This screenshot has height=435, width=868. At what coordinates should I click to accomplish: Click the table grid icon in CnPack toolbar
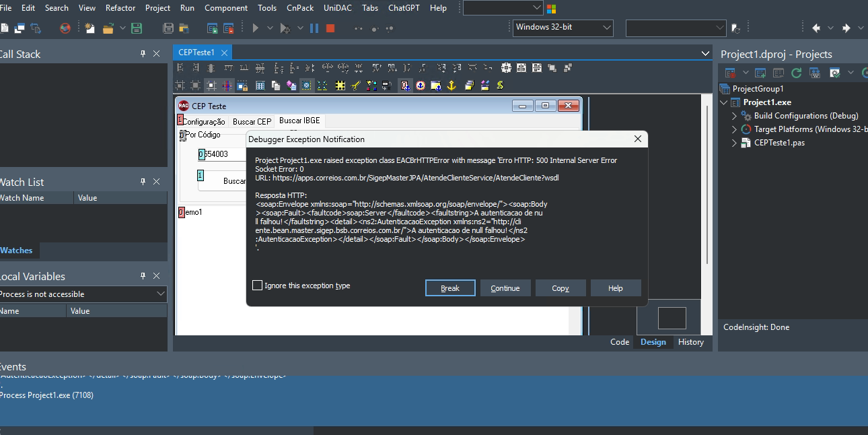click(260, 86)
